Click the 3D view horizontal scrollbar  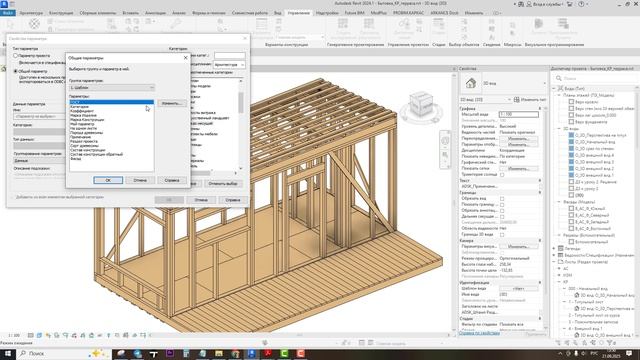tap(300, 335)
